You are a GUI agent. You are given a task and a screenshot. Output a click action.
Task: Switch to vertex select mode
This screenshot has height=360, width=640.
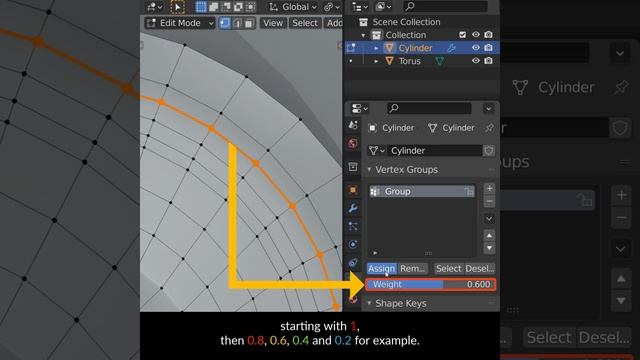click(x=224, y=23)
